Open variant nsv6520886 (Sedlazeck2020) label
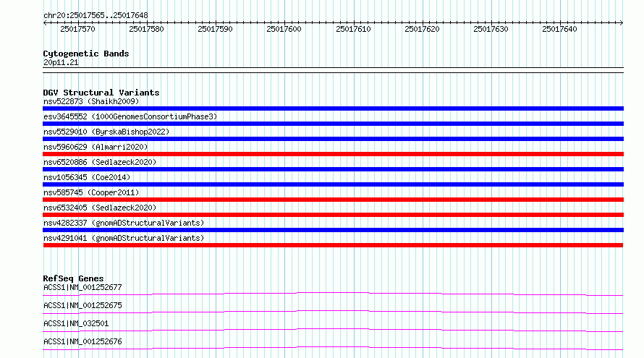The image size is (644, 358). point(100,162)
